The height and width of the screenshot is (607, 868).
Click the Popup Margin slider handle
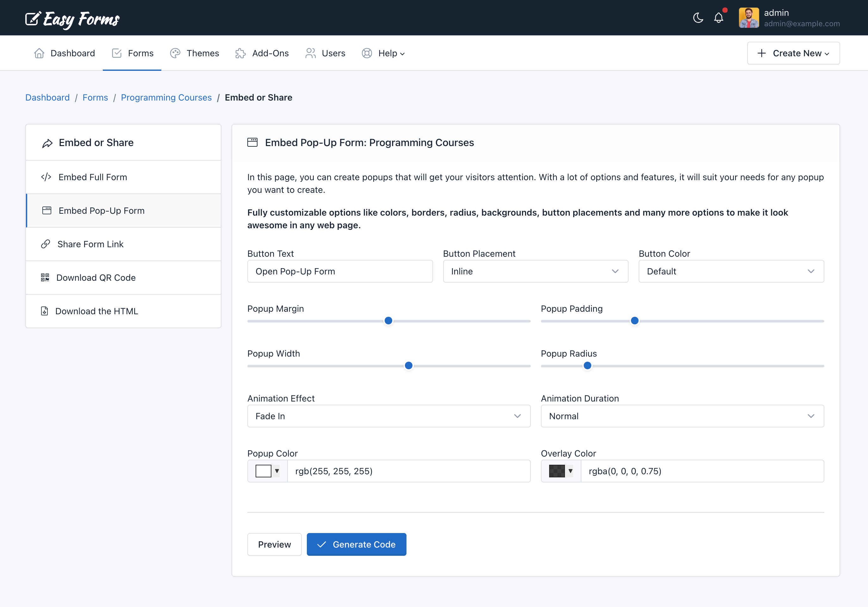[x=388, y=321]
